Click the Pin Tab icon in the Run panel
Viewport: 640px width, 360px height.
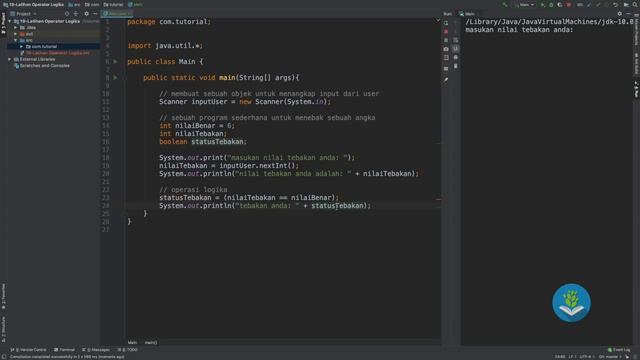point(446,80)
